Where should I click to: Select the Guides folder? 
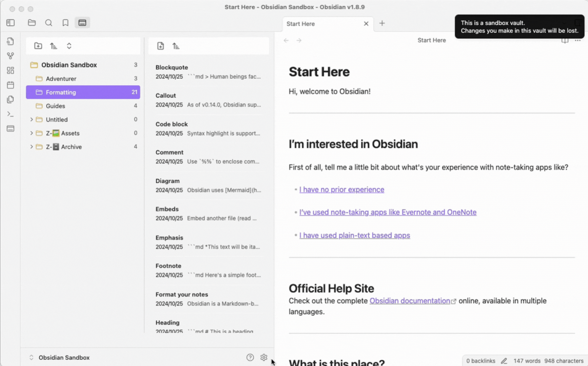[x=83, y=106]
